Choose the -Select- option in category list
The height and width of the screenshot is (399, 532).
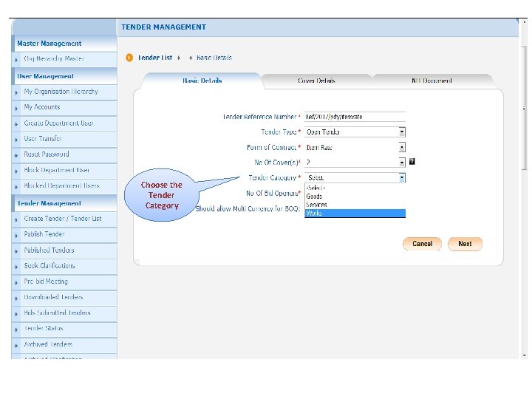355,188
